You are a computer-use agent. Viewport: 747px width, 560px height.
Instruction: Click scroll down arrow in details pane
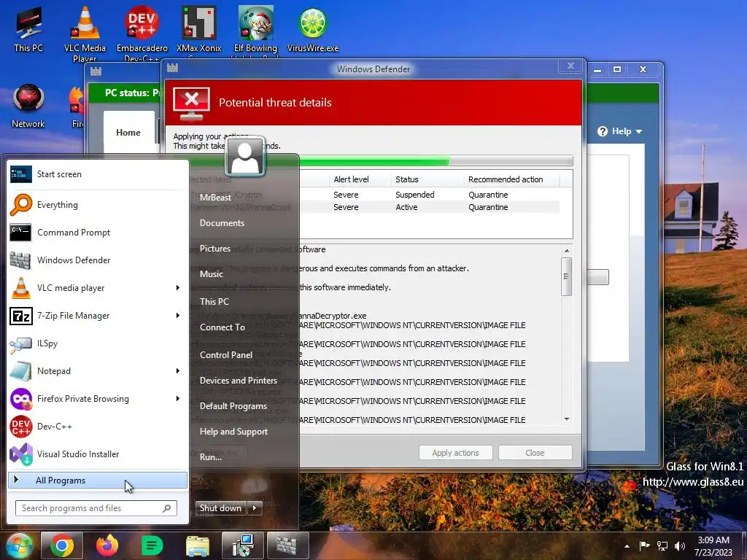point(566,419)
